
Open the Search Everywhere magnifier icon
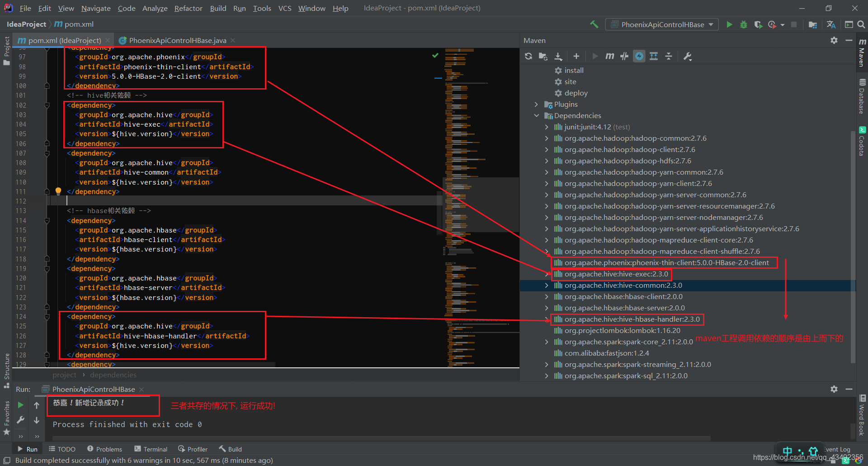tap(861, 24)
